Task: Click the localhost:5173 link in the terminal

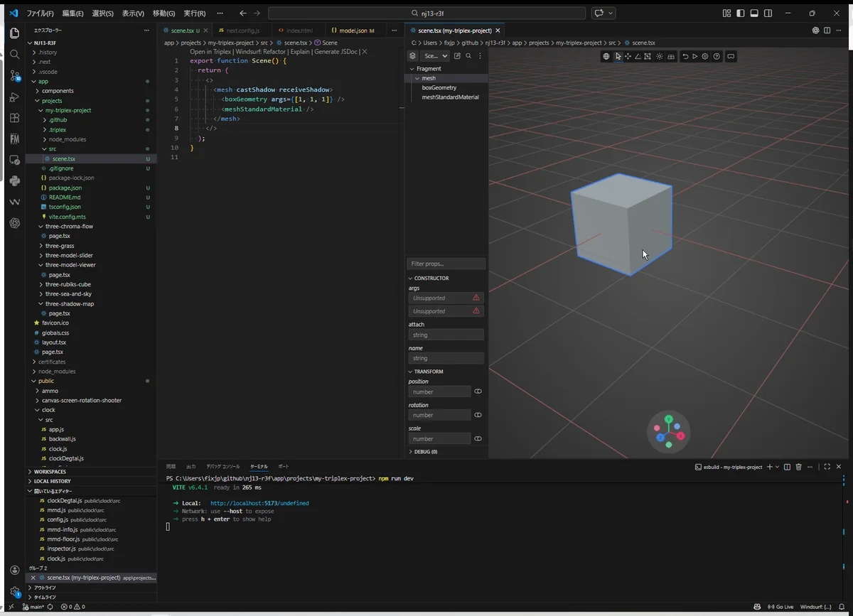Action: pos(259,503)
